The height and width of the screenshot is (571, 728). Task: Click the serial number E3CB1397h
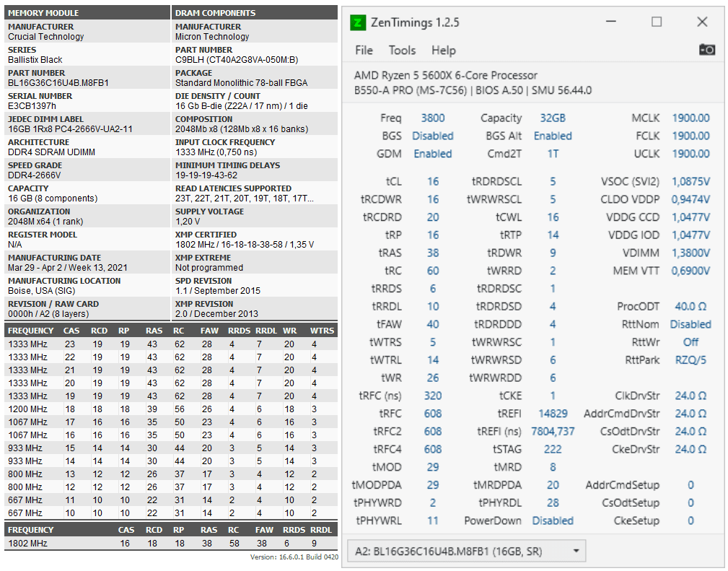32,106
